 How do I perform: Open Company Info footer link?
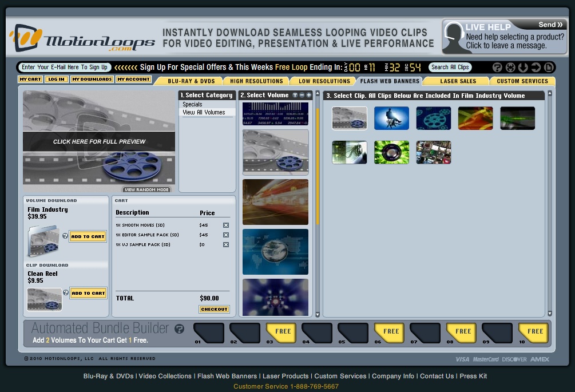392,376
